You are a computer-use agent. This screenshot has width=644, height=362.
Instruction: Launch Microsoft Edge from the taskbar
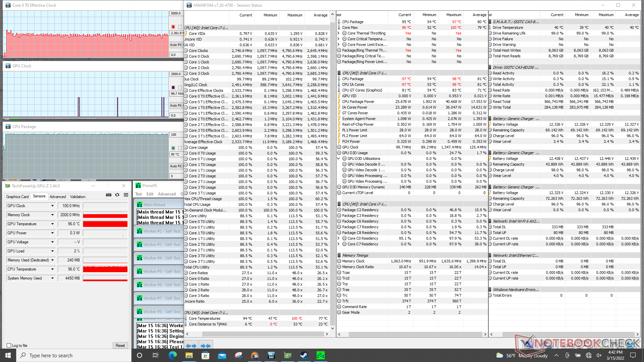pyautogui.click(x=173, y=355)
